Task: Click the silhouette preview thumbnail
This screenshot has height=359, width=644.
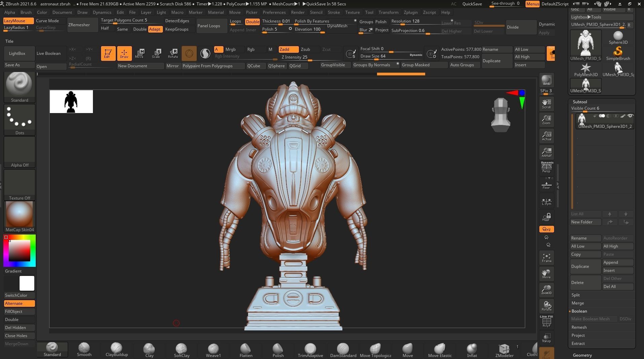Action: [71, 102]
